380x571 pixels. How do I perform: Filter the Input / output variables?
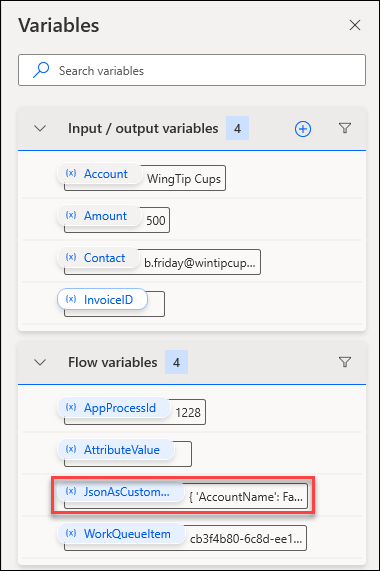pos(345,128)
